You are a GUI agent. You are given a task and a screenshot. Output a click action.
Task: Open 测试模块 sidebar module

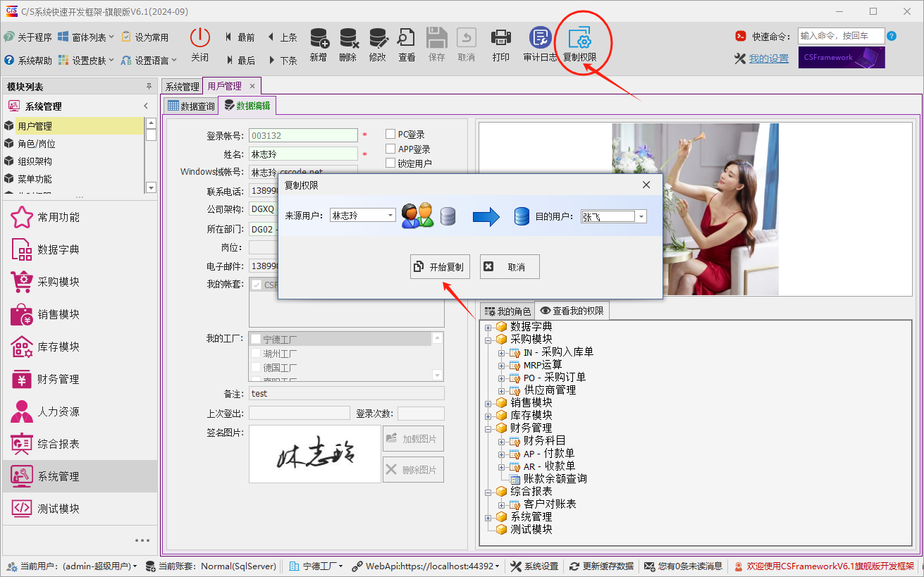pos(80,509)
